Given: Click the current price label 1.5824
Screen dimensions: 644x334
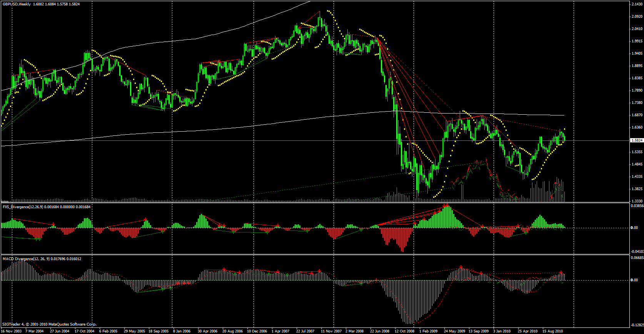Looking at the screenshot, I should [637, 140].
